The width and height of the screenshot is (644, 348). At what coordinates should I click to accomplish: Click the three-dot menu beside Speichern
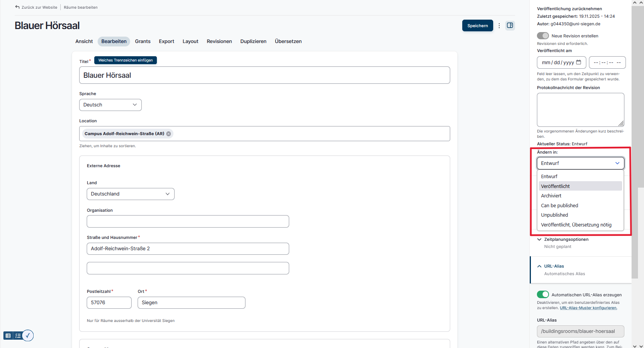point(499,25)
